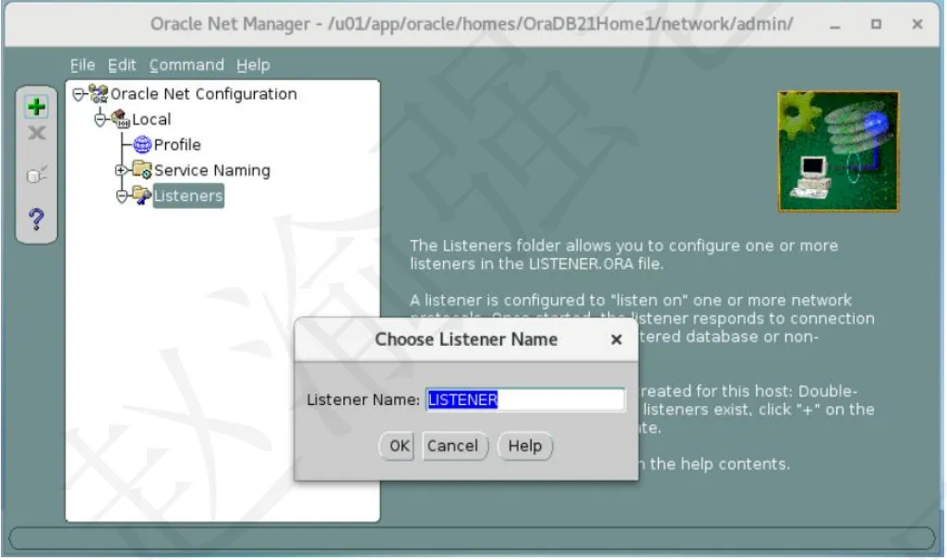
Task: Click the Local node computer icon
Action: tap(121, 119)
